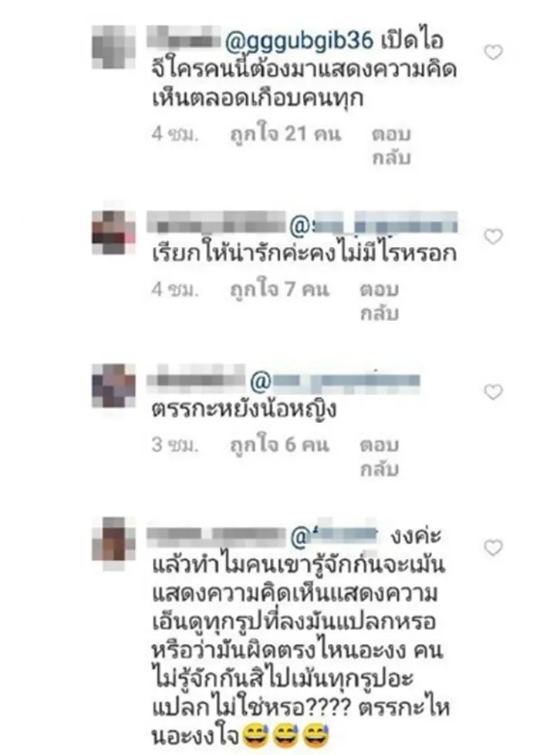Screen dimensions: 560x755
Task: Reply (ตอบกลับ) to the comment with 7 likes
Action: (380, 301)
